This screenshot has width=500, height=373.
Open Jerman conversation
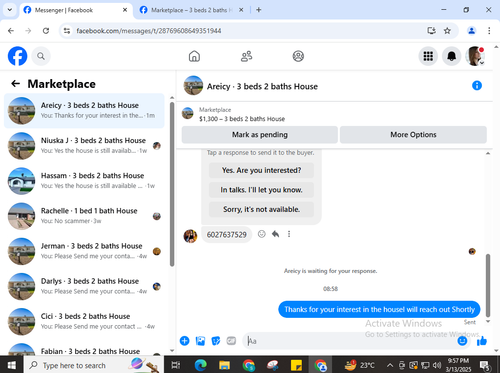[84, 251]
